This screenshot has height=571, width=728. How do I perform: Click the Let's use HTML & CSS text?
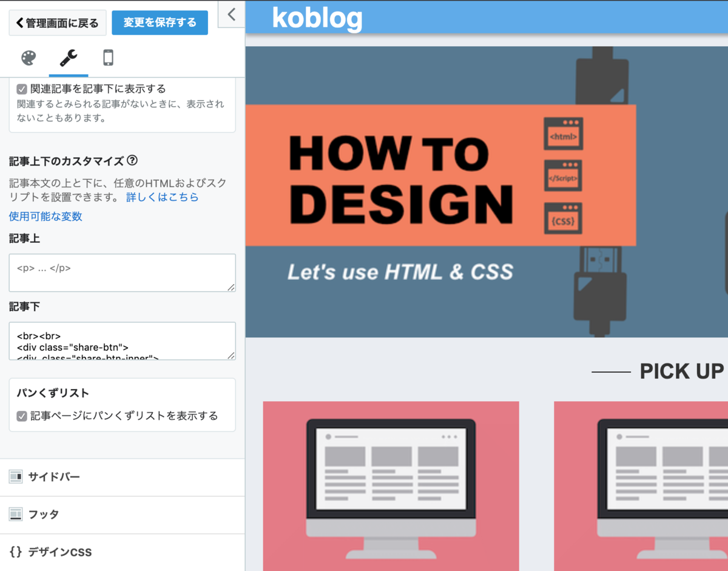400,271
